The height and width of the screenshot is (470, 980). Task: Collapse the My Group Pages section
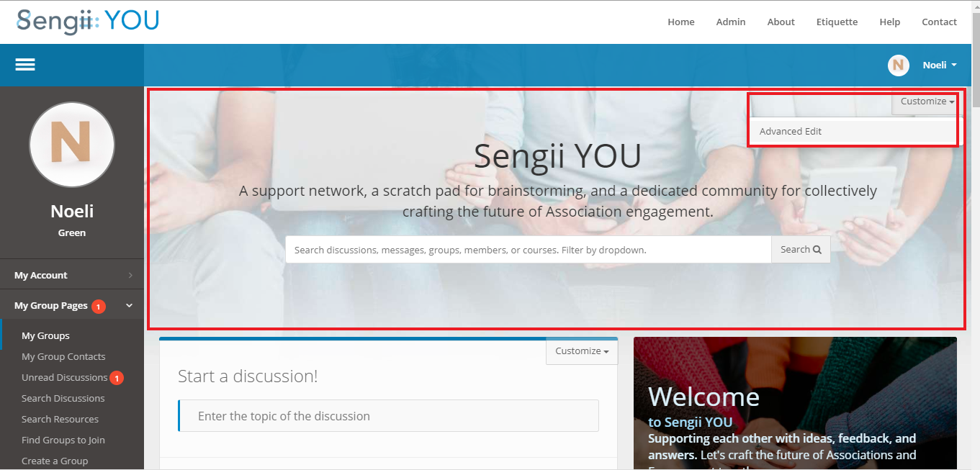point(130,306)
